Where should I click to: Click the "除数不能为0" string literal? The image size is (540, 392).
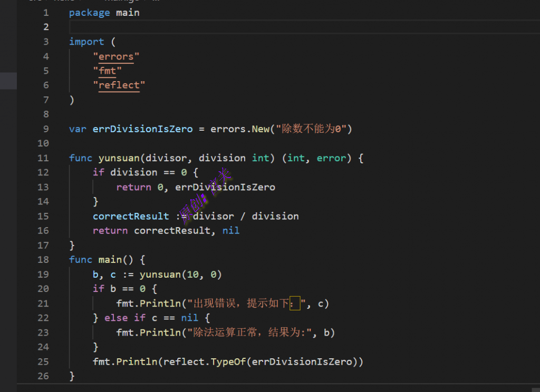click(311, 129)
